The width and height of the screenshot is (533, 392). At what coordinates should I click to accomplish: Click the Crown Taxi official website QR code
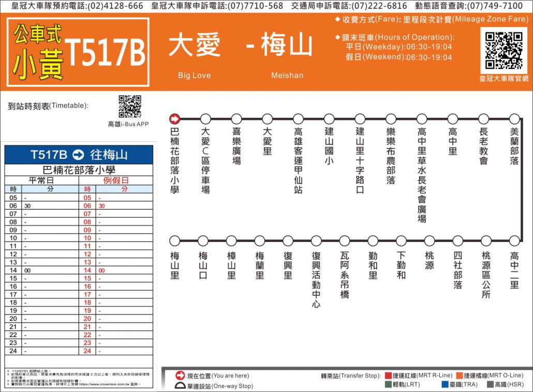click(504, 50)
